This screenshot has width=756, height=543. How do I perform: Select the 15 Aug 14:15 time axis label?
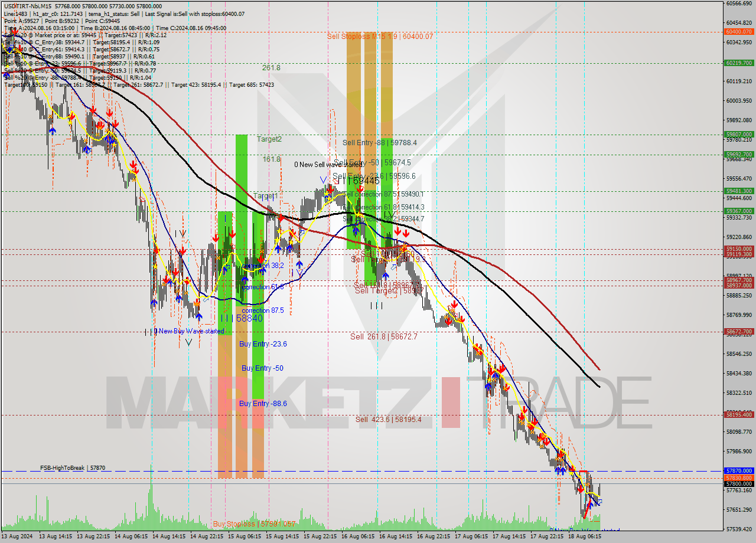(x=281, y=537)
